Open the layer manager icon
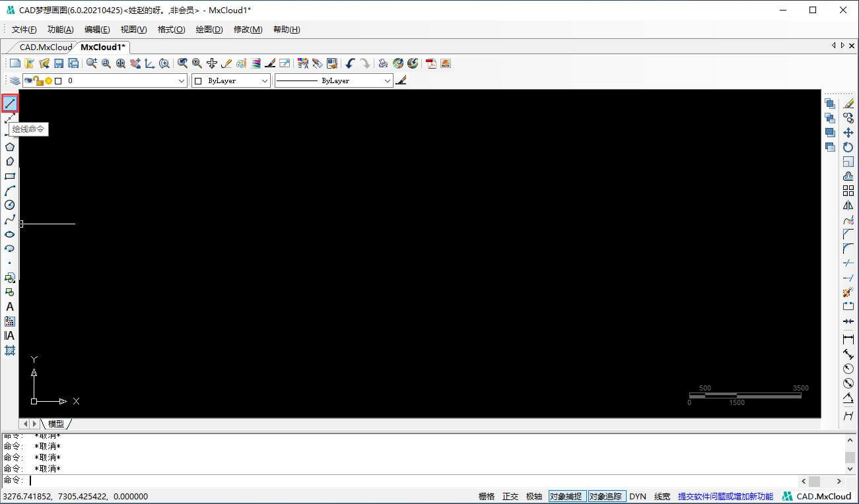Image resolution: width=859 pixels, height=504 pixels. 15,80
